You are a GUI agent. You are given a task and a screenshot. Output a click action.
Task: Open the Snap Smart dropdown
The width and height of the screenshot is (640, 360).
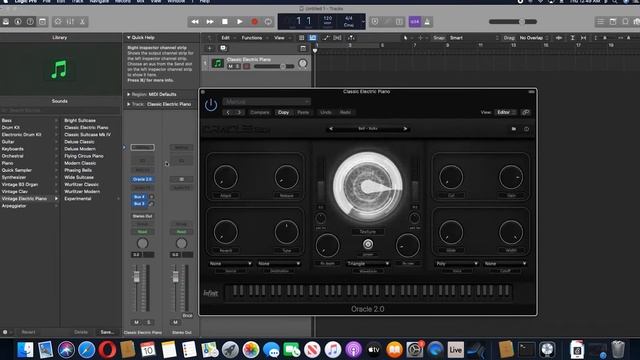473,38
